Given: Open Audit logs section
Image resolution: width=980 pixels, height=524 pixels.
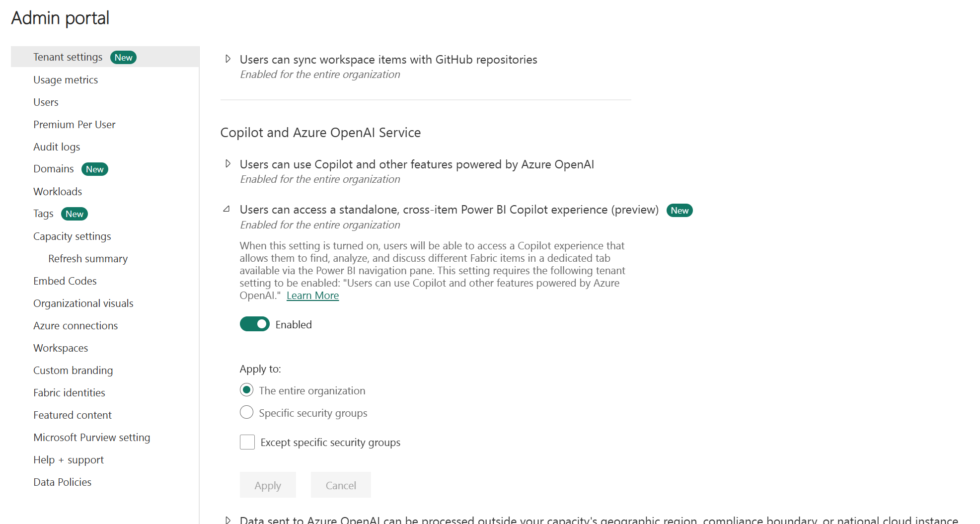Looking at the screenshot, I should pos(57,147).
